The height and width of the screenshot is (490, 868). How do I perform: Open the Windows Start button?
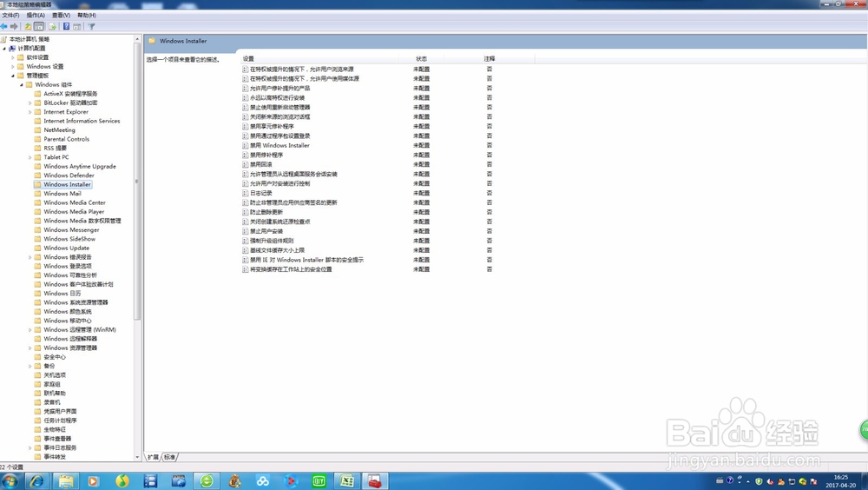pos(10,481)
